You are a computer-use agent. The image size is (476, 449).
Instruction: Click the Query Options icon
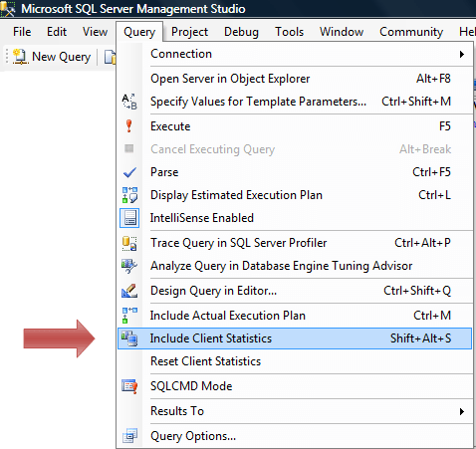tap(129, 436)
